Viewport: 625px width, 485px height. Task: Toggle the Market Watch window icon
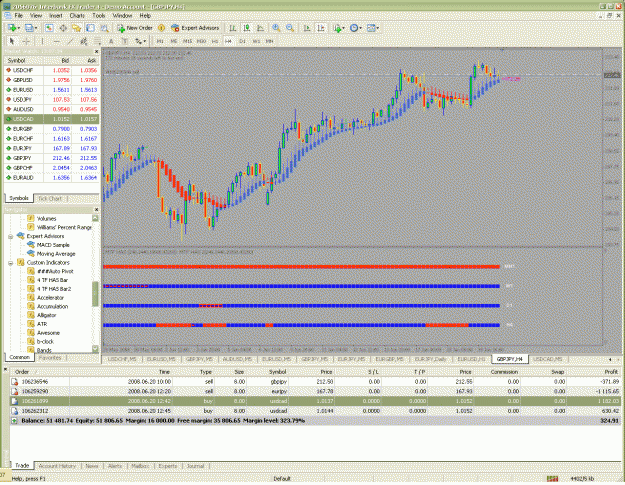click(x=49, y=28)
